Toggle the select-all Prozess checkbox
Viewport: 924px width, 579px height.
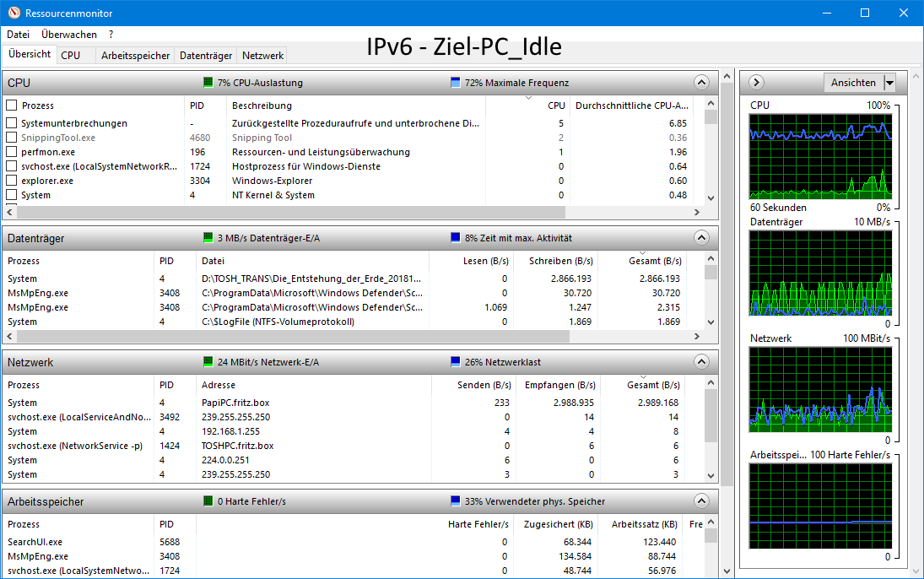pos(11,106)
